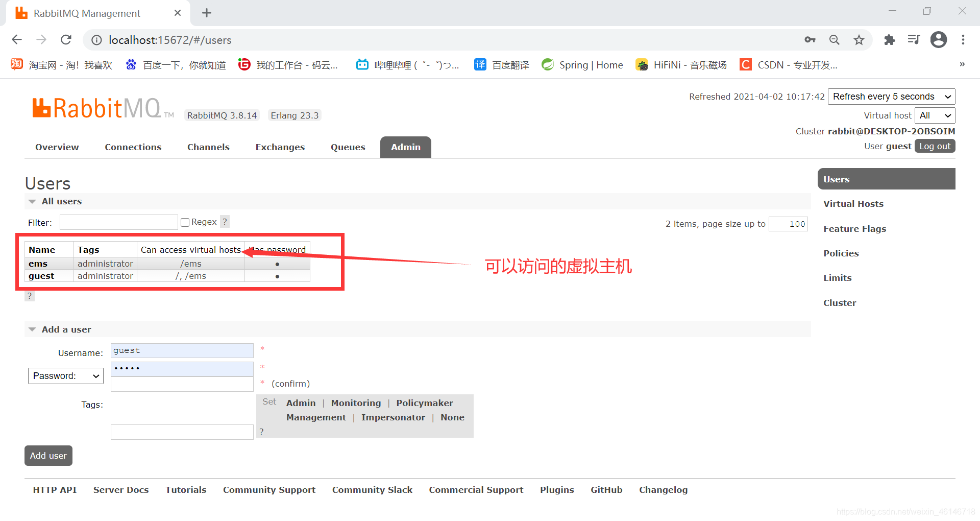Open the Chrome profile avatar
980x521 pixels.
coord(939,40)
